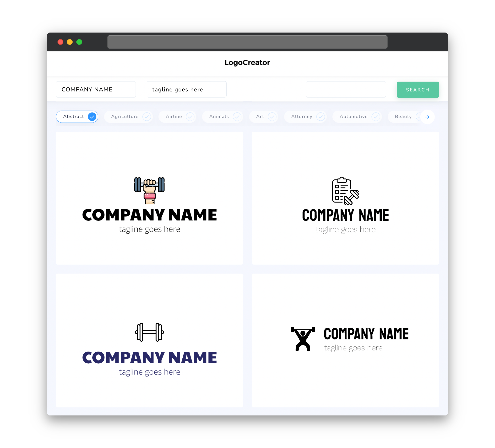Toggle the Art category filter
The width and height of the screenshot is (495, 448).
pyautogui.click(x=264, y=116)
